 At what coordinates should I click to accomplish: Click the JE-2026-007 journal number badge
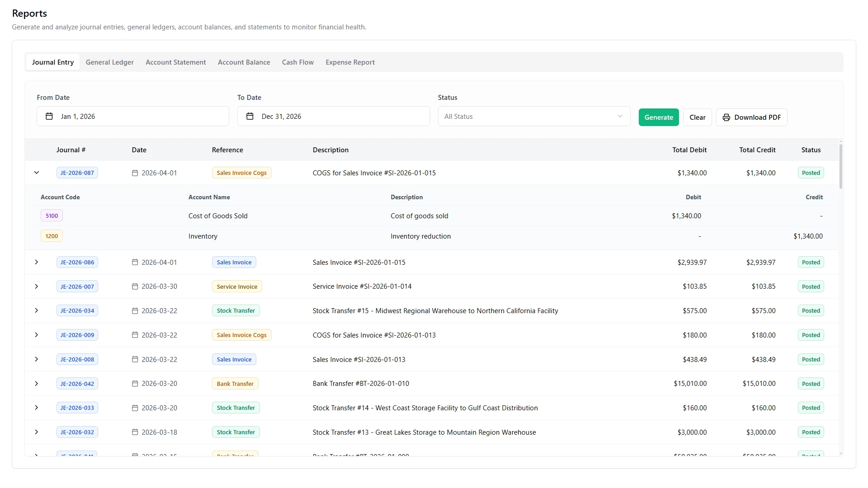point(77,286)
